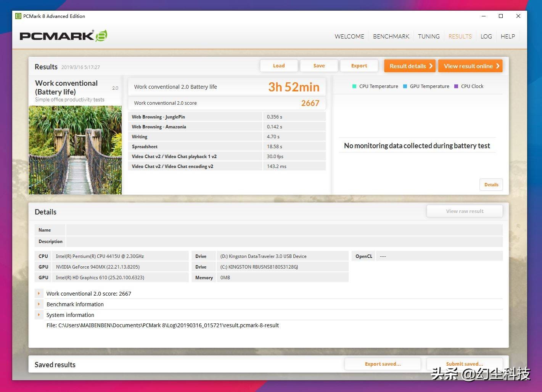Select the Spreadsheet test row
This screenshot has width=542, height=392.
(227, 146)
